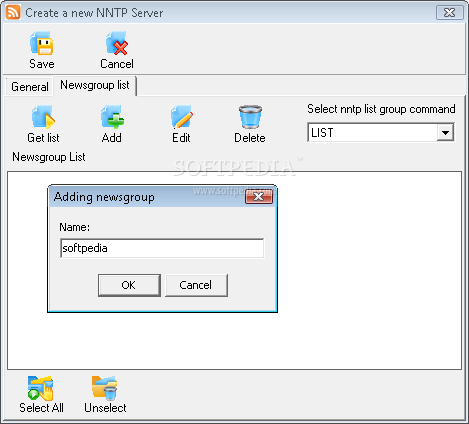
Task: Switch to the General tab
Action: [x=30, y=87]
